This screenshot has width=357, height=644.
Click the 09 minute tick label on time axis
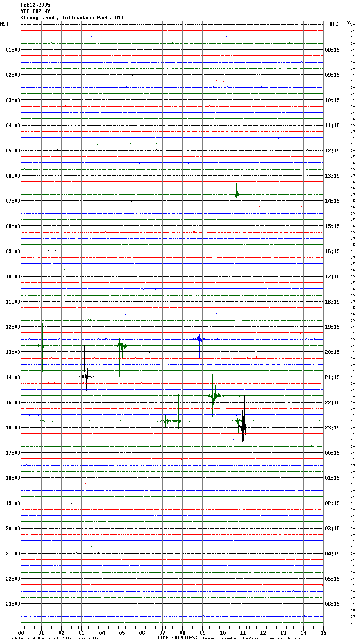(202, 633)
